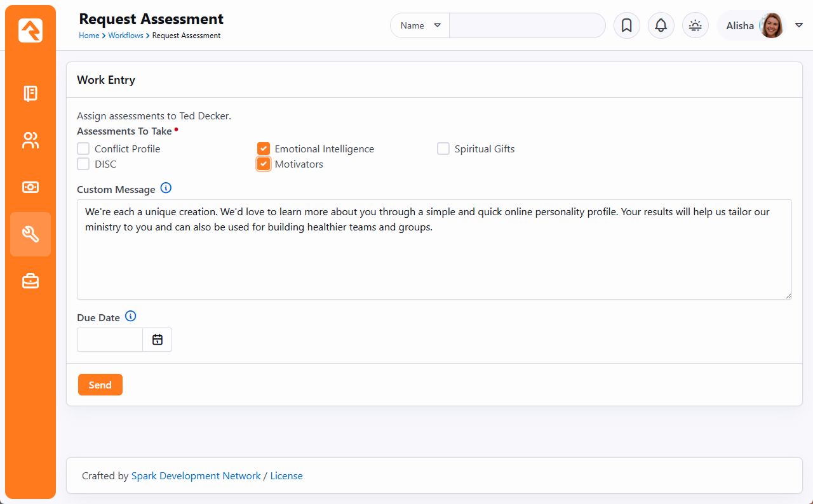The height and width of the screenshot is (504, 813).
Task: Open the Intranet notebook sidebar icon
Action: tap(30, 94)
